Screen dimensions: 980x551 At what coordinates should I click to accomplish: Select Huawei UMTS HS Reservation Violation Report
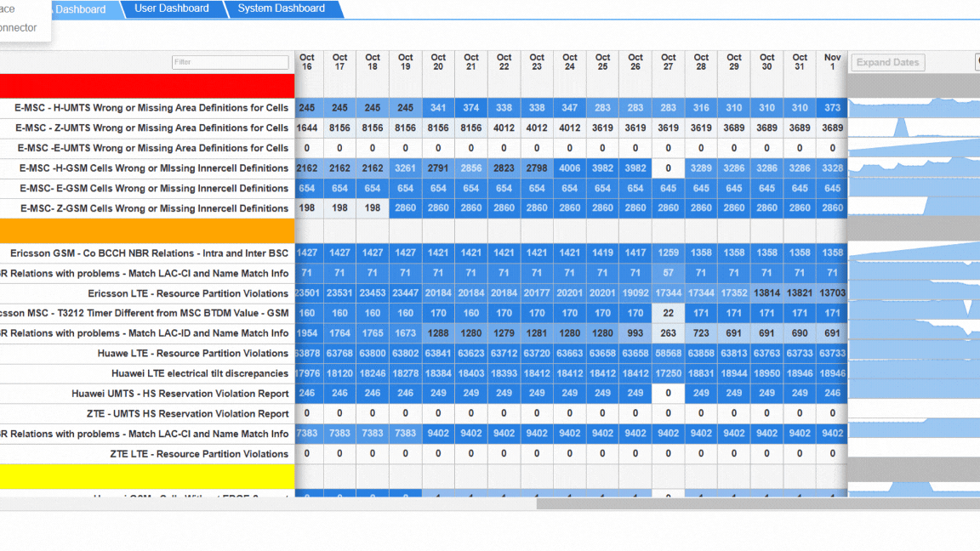180,393
